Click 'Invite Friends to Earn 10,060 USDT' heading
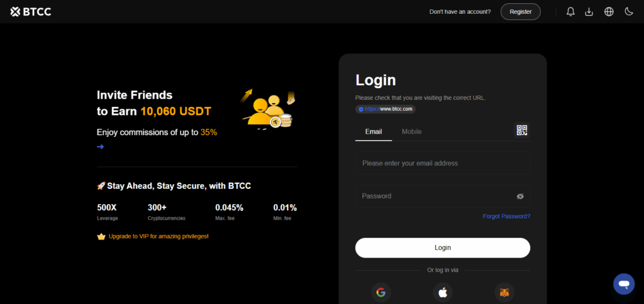This screenshot has height=304, width=644. [x=154, y=103]
